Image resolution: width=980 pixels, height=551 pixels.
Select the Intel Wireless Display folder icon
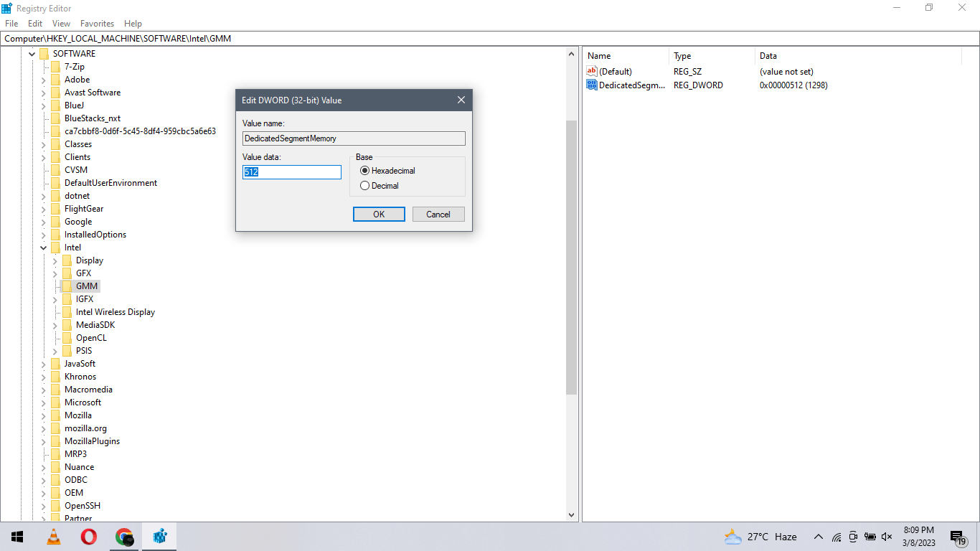point(67,312)
